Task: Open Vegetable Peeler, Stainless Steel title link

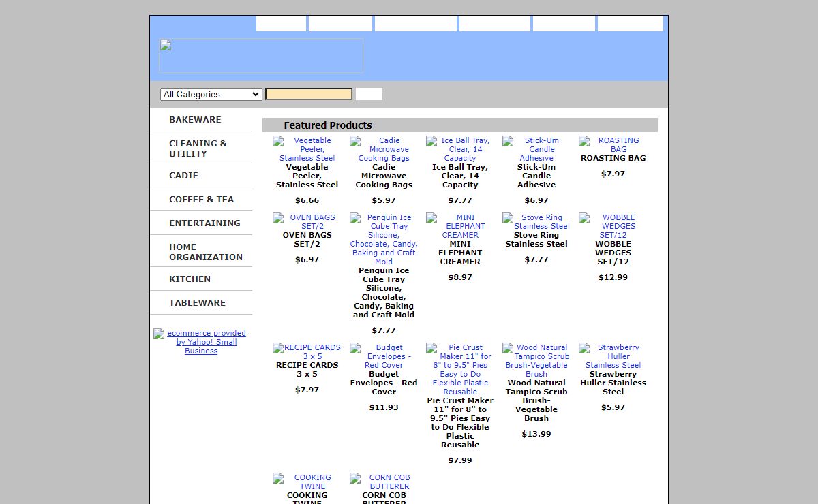Action: [x=307, y=176]
